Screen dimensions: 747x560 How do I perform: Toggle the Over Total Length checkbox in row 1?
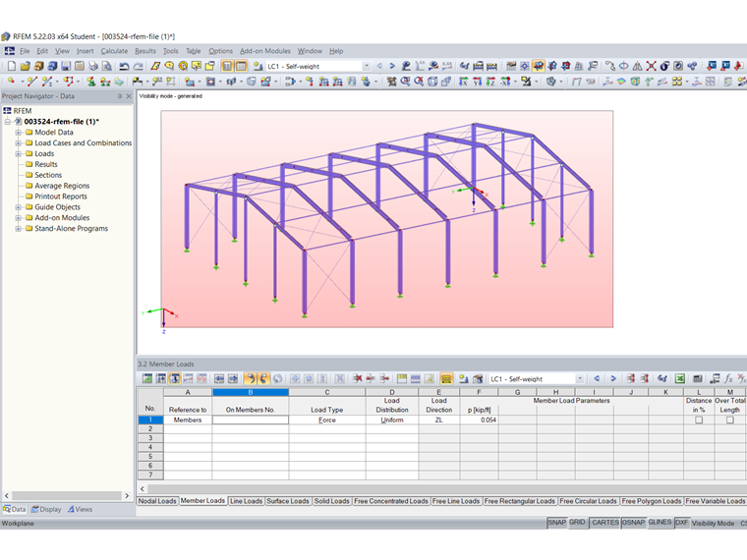pyautogui.click(x=729, y=420)
